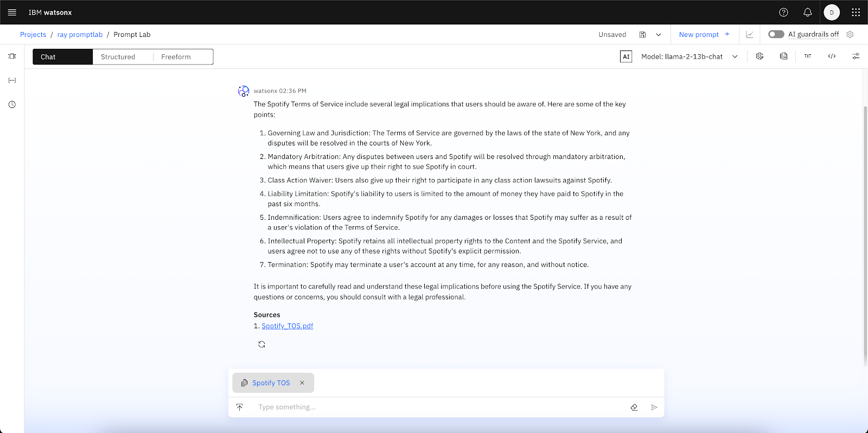Remove the Spotify TOS attachment

(302, 383)
